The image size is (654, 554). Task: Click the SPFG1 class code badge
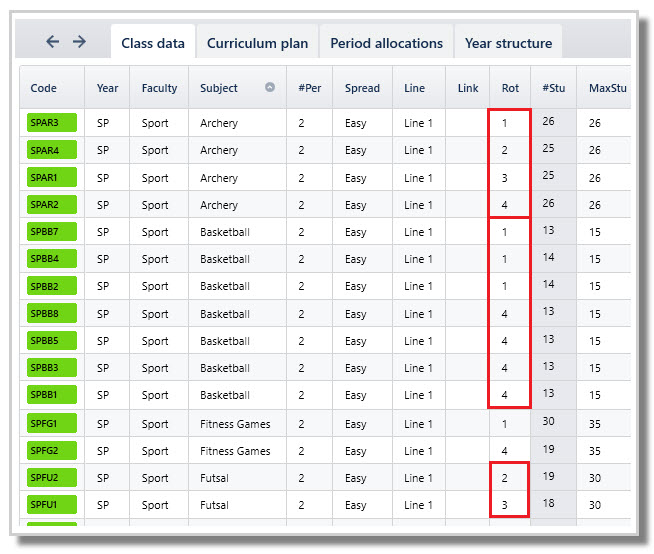tap(52, 423)
